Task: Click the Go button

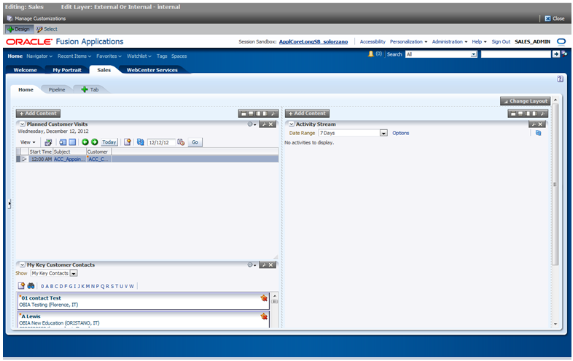Action: [195, 142]
